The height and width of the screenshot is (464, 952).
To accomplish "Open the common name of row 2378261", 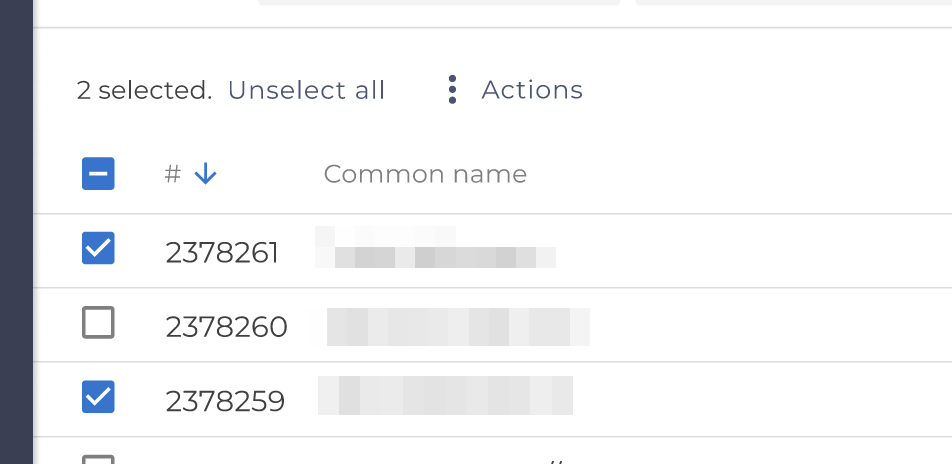I will pos(435,250).
